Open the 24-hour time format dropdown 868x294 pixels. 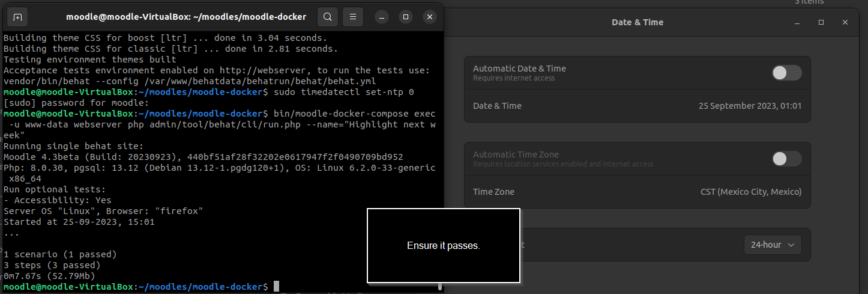(x=772, y=245)
